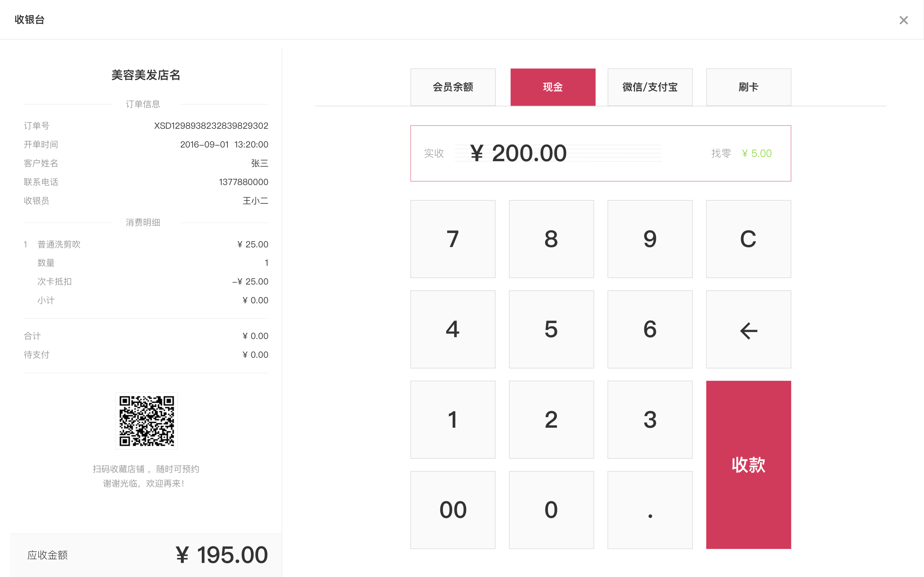The height and width of the screenshot is (577, 924).
Task: Enter a decimal point on keypad
Action: (649, 510)
